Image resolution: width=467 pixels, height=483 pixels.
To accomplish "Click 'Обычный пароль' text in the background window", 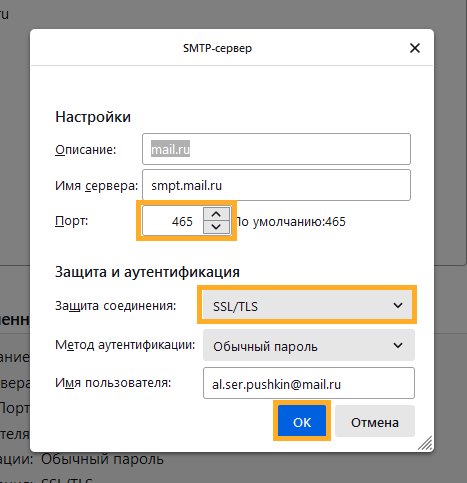I will pos(102,459).
